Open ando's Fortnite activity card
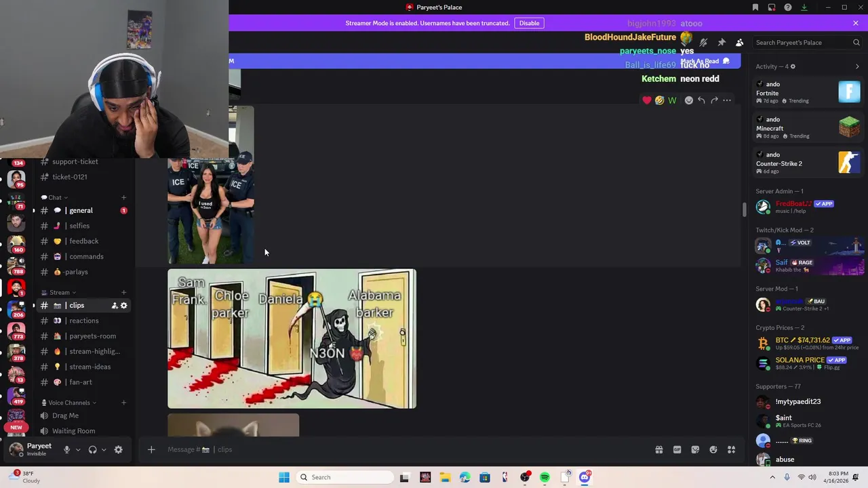 pyautogui.click(x=808, y=92)
